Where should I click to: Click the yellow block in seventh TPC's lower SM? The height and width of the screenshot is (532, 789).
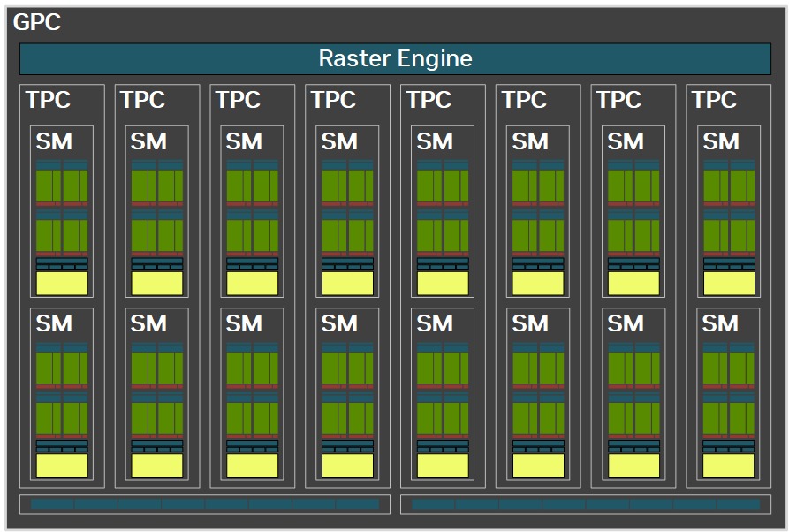pos(633,465)
